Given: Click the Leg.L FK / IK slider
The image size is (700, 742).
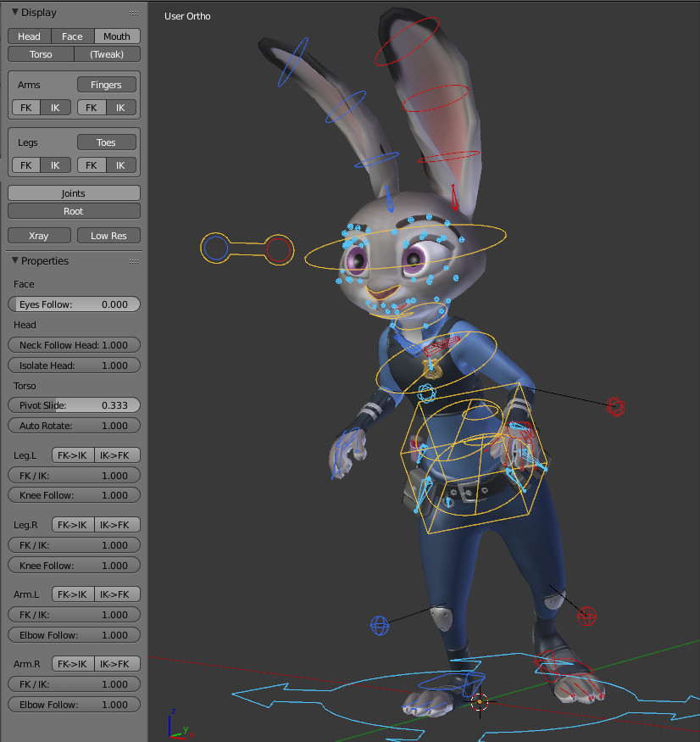Looking at the screenshot, I should (x=74, y=476).
